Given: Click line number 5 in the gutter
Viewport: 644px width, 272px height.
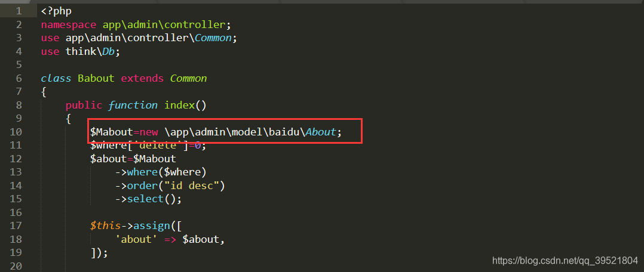Looking at the screenshot, I should coord(19,65).
